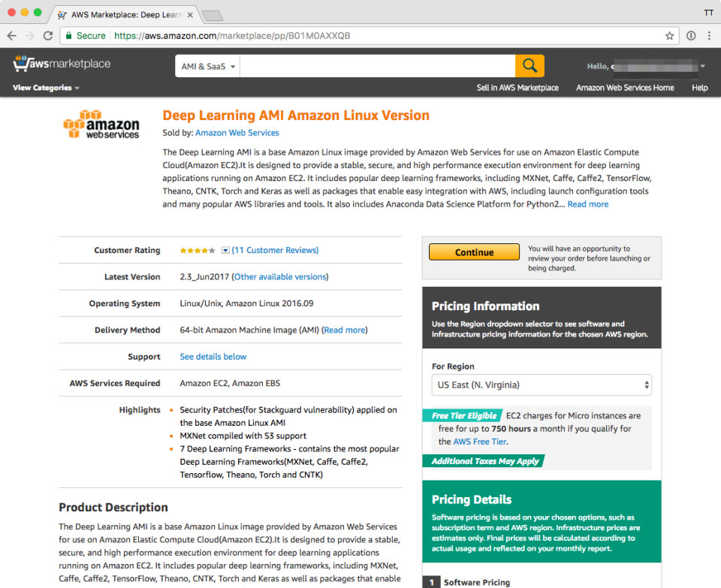
Task: Click the browser back arrow
Action: pos(12,35)
